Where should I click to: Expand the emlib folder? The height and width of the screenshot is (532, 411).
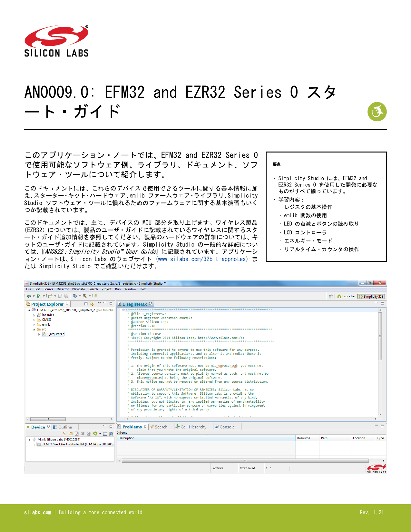[x=34, y=325]
